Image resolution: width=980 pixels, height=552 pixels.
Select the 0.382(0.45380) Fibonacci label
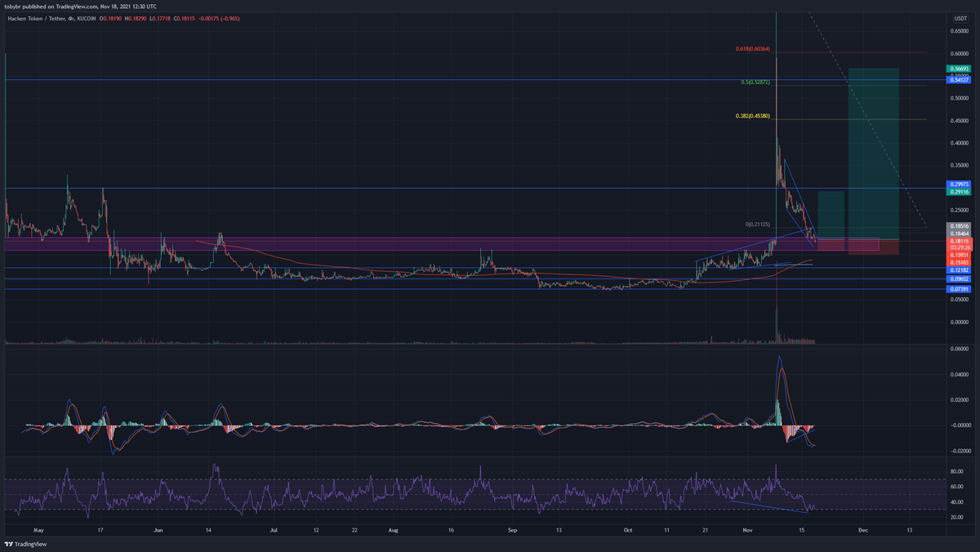pyautogui.click(x=752, y=116)
